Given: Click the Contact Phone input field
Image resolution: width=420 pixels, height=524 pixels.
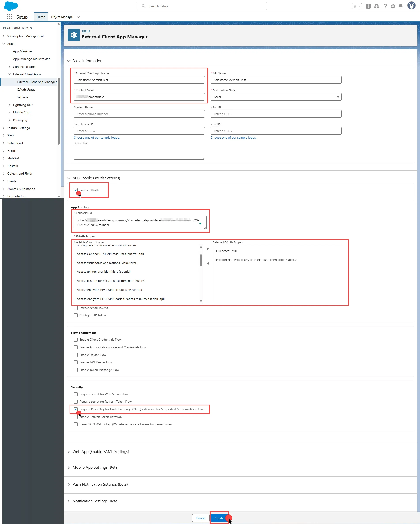Looking at the screenshot, I should tap(139, 114).
